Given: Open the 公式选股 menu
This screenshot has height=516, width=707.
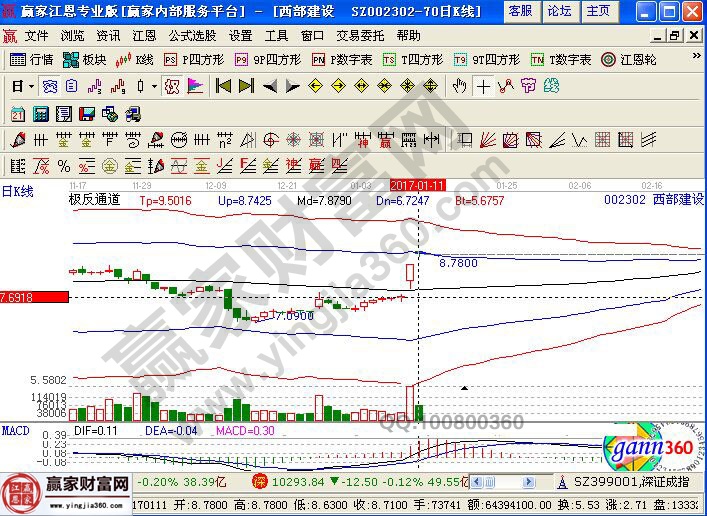Looking at the screenshot, I should (x=193, y=35).
